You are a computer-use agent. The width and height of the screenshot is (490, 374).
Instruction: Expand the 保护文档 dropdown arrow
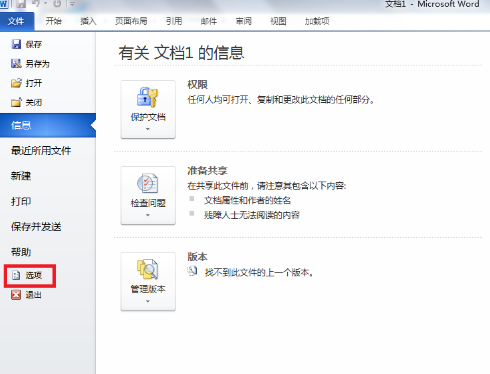tap(148, 129)
